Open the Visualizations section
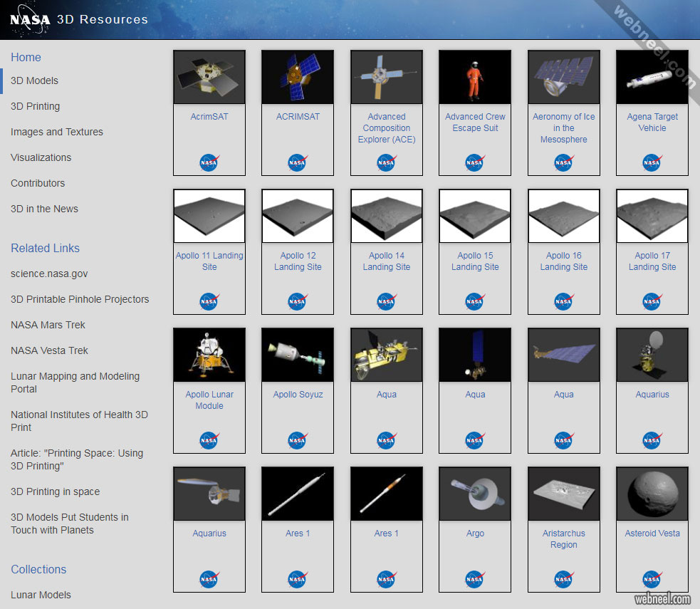700x609 pixels. point(41,157)
